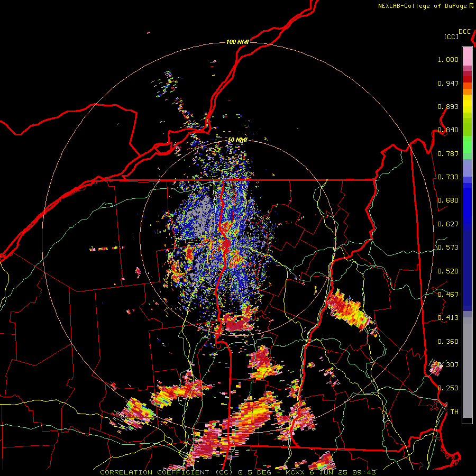Screen dimensions: 476x476
Task: Click the 0.733 scale label
Action: click(x=448, y=177)
